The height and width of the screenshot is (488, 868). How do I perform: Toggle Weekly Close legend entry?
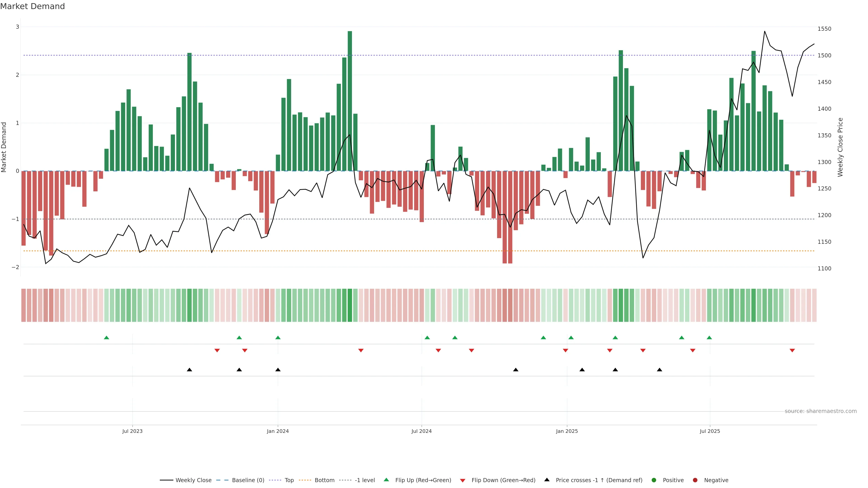193,480
